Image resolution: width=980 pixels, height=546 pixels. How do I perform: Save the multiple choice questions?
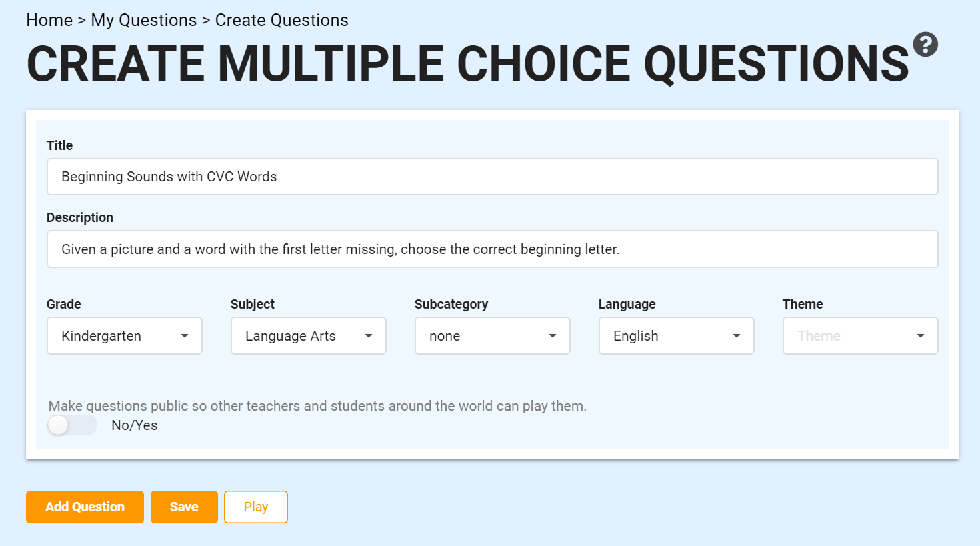click(184, 507)
